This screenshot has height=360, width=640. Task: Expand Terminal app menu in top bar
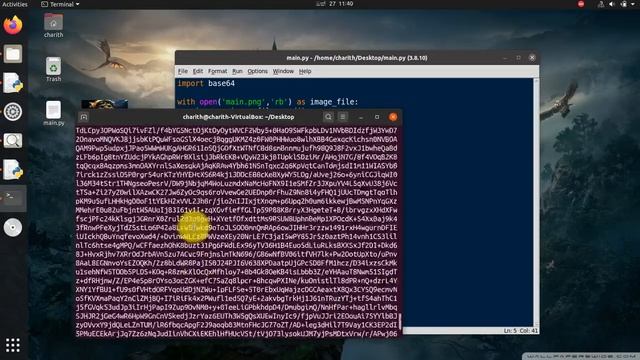[60, 4]
